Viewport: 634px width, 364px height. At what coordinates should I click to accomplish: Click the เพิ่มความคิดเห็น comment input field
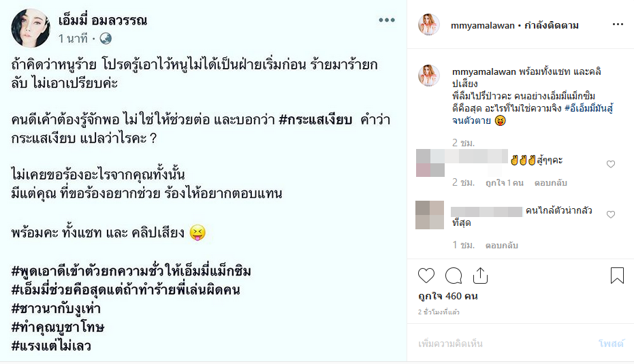451,344
